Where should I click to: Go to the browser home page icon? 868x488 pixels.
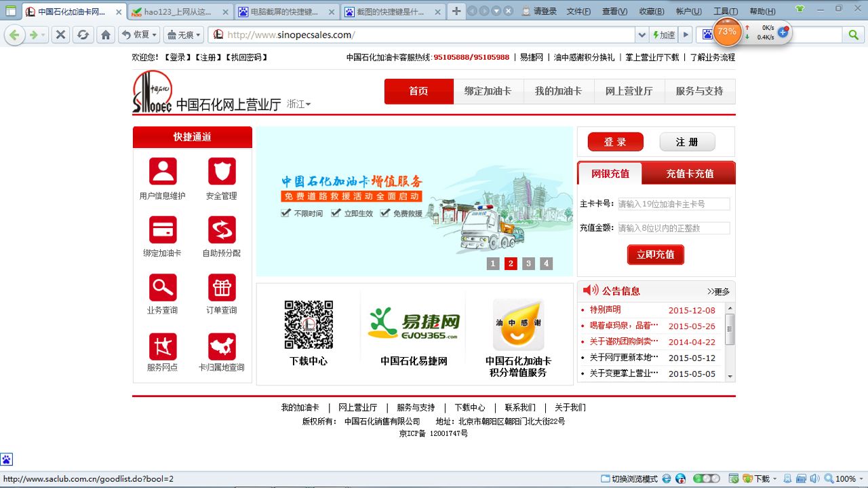(106, 35)
